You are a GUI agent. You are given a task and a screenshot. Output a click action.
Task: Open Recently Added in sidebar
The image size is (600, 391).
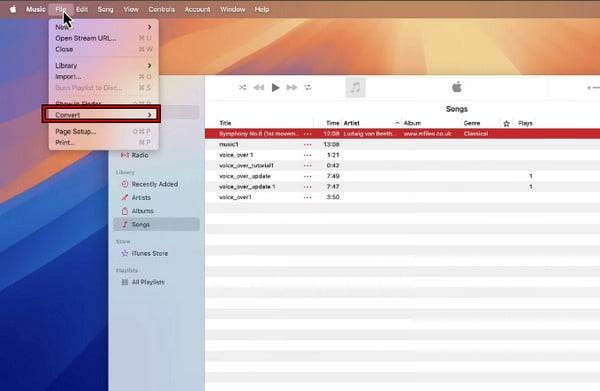click(156, 184)
